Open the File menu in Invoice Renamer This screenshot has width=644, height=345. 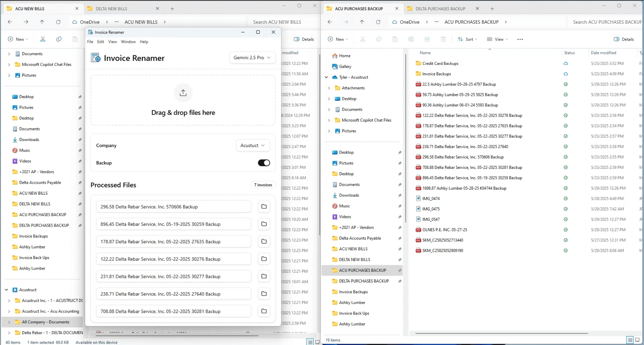click(90, 42)
